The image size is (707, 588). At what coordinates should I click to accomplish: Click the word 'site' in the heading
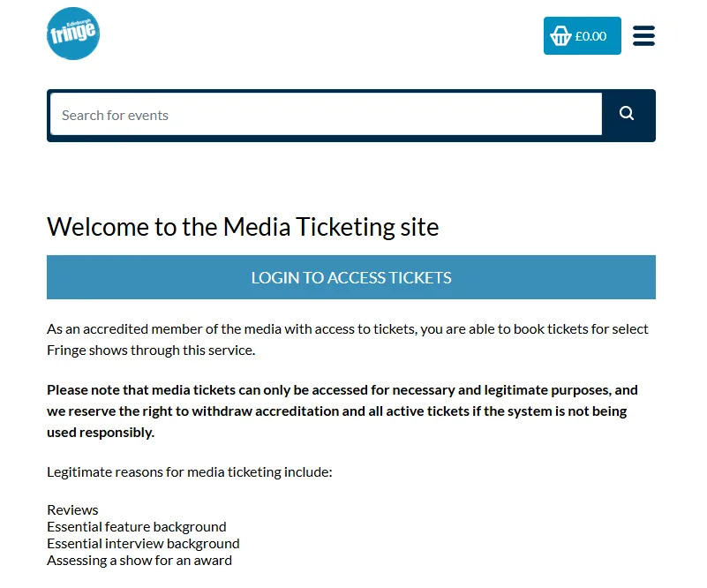[418, 227]
